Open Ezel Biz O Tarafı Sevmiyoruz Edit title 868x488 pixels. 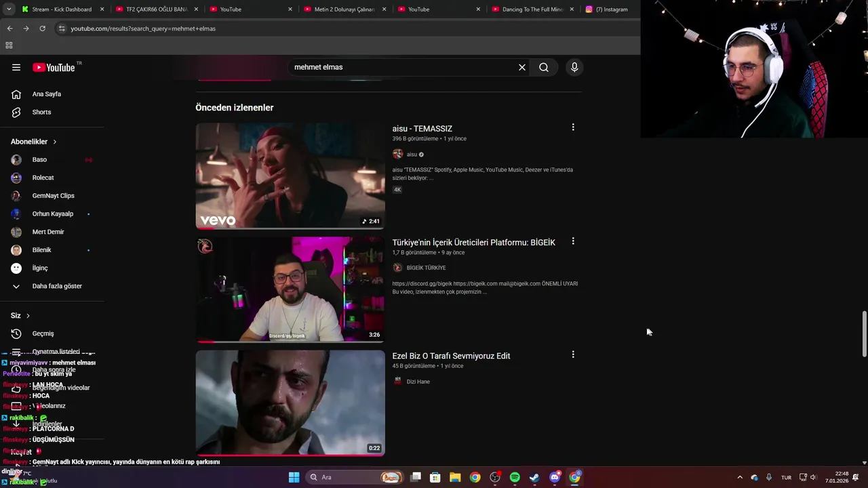pyautogui.click(x=451, y=356)
